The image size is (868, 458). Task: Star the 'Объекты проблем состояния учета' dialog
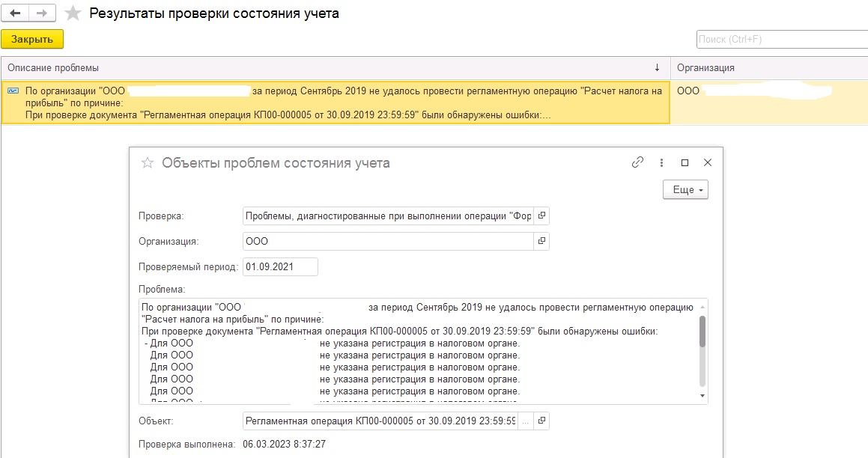click(148, 162)
